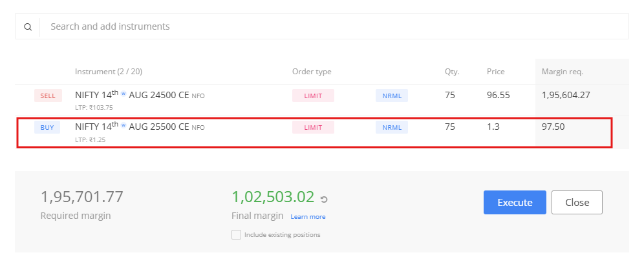644x266 pixels.
Task: Toggle the SELL badge on 24500 CE
Action: tap(48, 96)
